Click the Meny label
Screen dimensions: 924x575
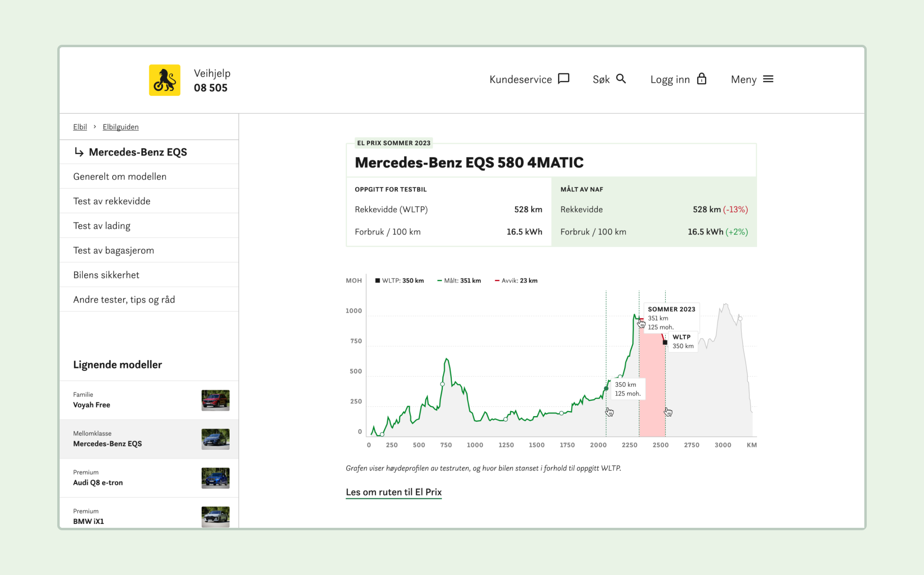click(744, 80)
